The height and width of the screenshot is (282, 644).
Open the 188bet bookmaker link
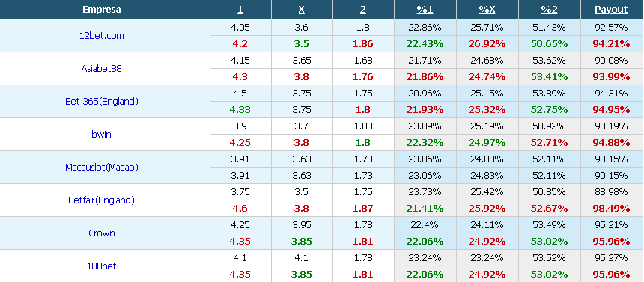pyautogui.click(x=101, y=266)
